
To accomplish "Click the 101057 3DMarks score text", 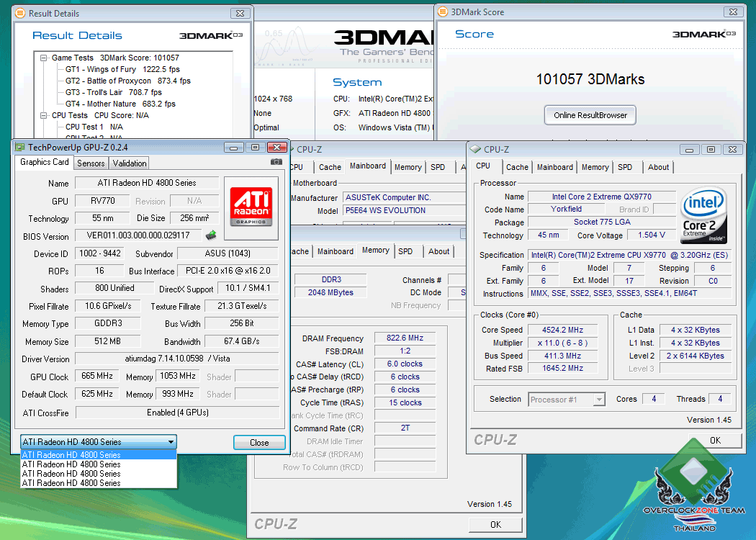I will point(590,79).
